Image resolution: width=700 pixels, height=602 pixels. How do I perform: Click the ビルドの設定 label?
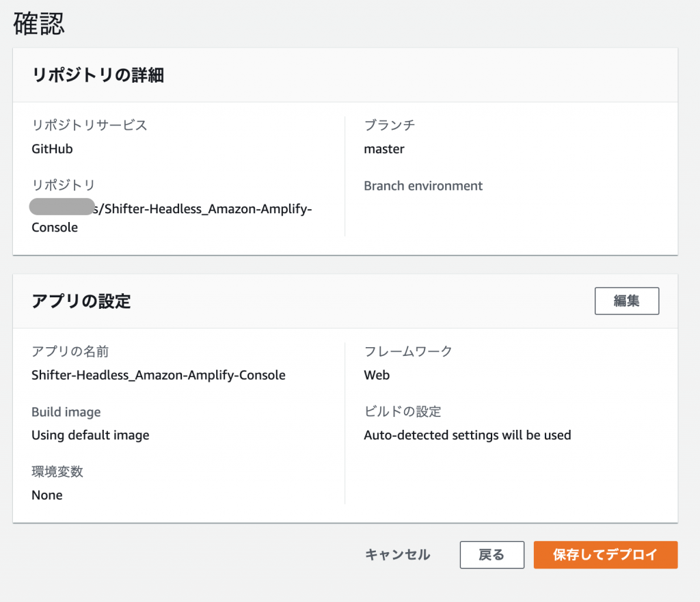pos(403,411)
